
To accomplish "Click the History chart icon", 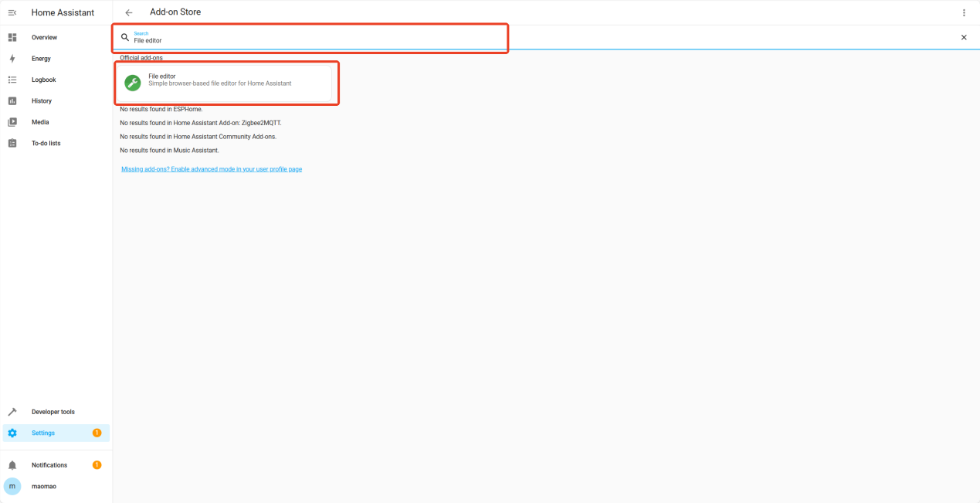I will tap(12, 101).
